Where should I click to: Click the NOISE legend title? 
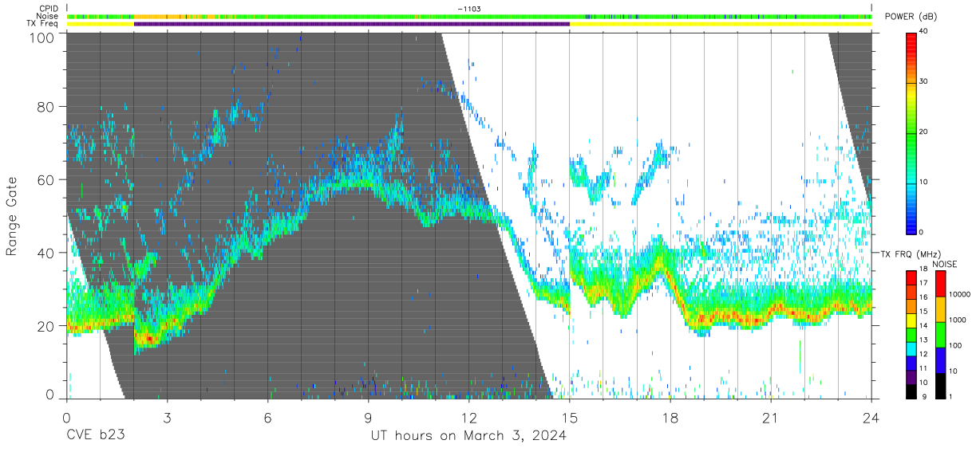(x=946, y=264)
